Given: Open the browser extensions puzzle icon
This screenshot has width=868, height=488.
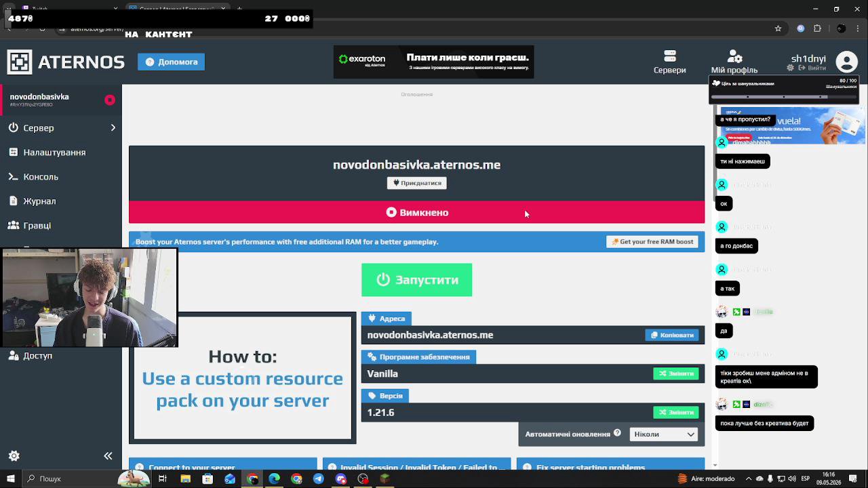Looking at the screenshot, I should click(817, 28).
